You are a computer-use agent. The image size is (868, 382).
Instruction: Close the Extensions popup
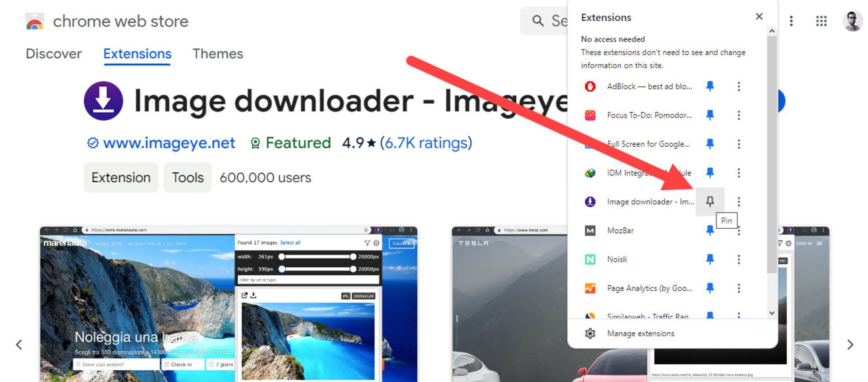(x=759, y=17)
